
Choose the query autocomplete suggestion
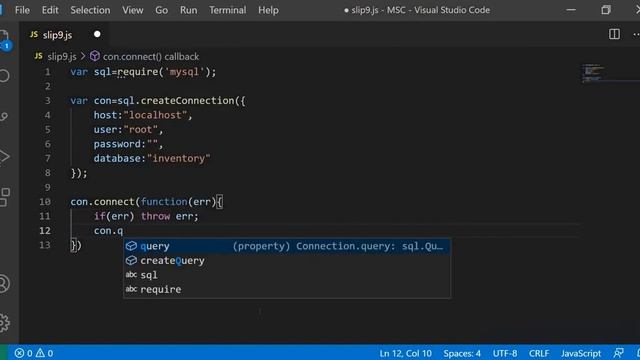click(287, 246)
